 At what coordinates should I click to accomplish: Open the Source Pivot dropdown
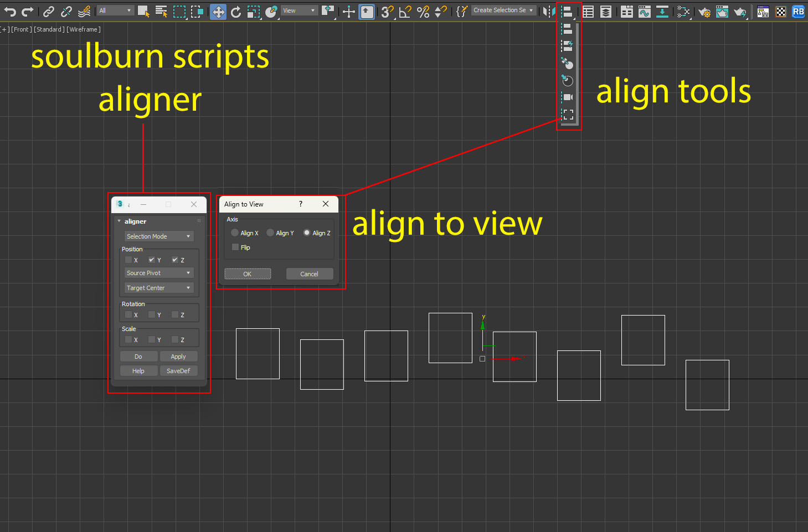159,273
